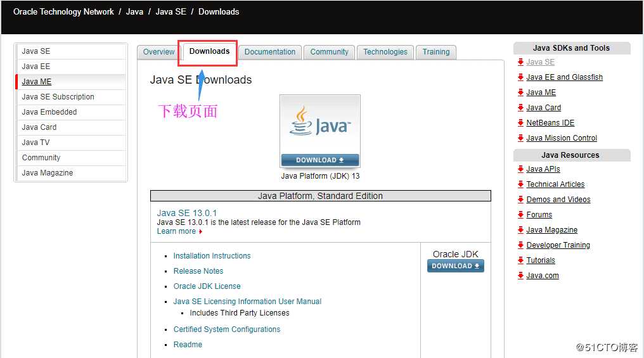This screenshot has height=358, width=644.
Task: Open Installation Instructions link
Action: [x=212, y=256]
